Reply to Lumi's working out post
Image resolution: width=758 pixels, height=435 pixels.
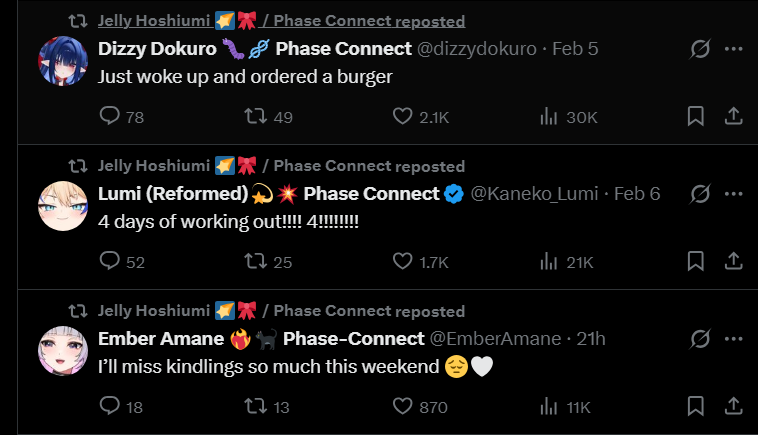111,262
